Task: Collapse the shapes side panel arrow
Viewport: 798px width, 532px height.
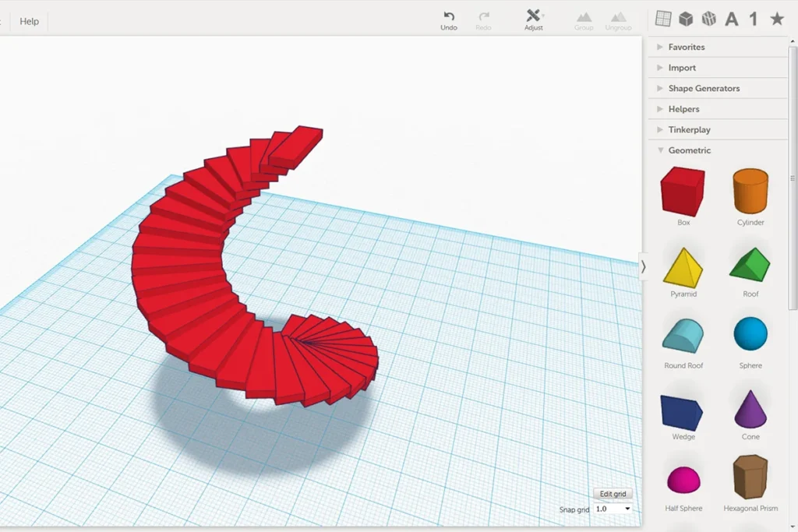Action: coord(643,266)
